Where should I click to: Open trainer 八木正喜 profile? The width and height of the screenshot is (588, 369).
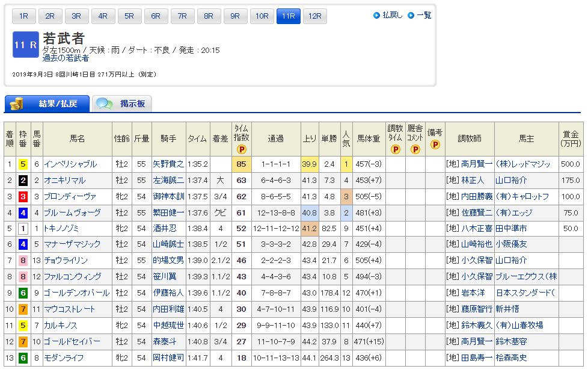click(x=477, y=228)
